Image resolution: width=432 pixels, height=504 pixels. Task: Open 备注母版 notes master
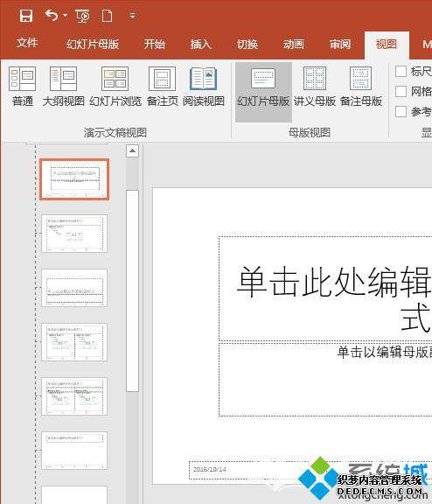[361, 87]
